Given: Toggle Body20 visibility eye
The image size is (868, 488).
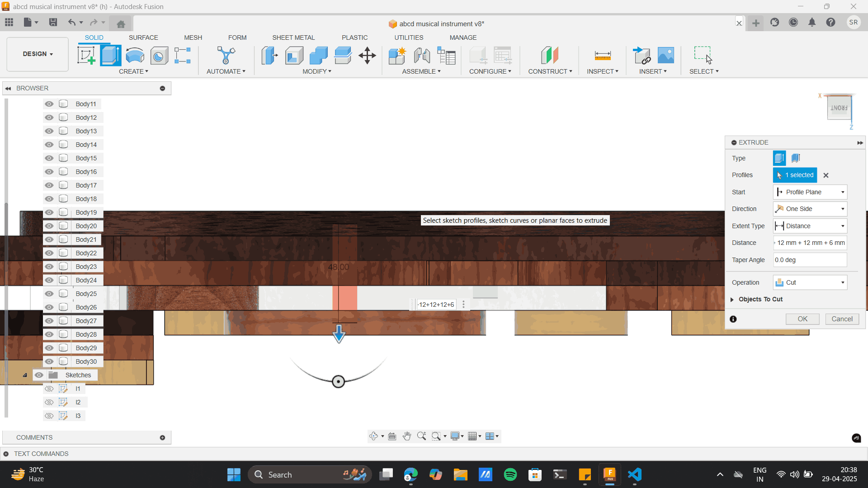Looking at the screenshot, I should click(49, 226).
